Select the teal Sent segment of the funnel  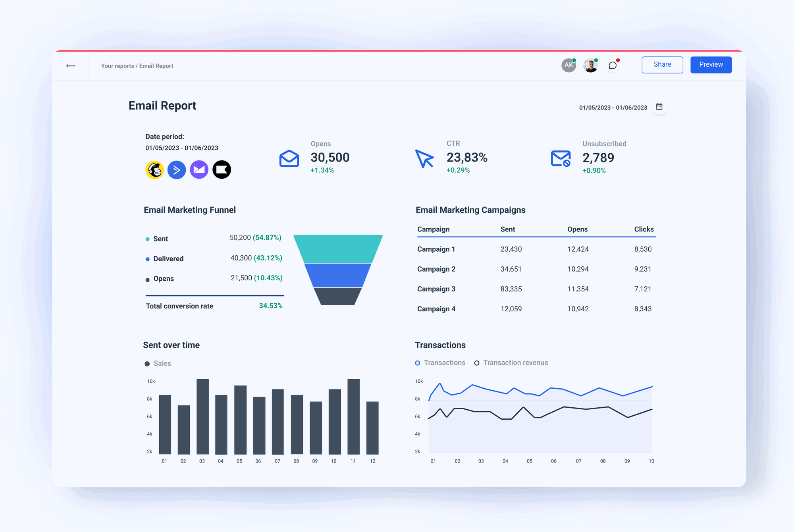pyautogui.click(x=337, y=248)
